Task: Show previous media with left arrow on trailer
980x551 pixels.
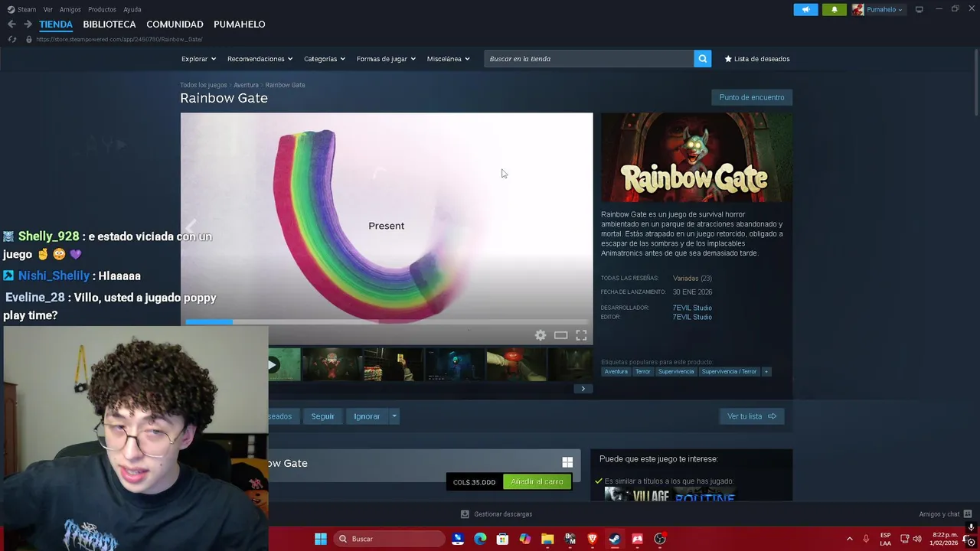Action: (x=190, y=227)
